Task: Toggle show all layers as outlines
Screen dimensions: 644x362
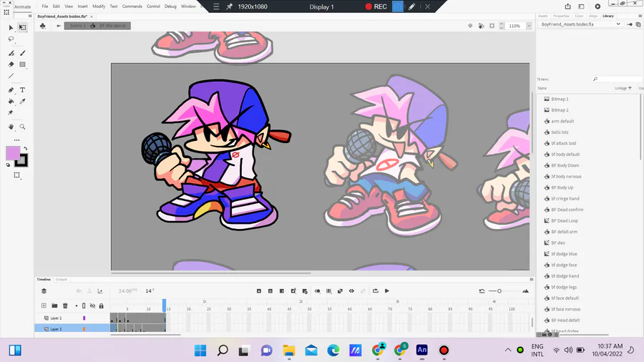Action: [84, 305]
